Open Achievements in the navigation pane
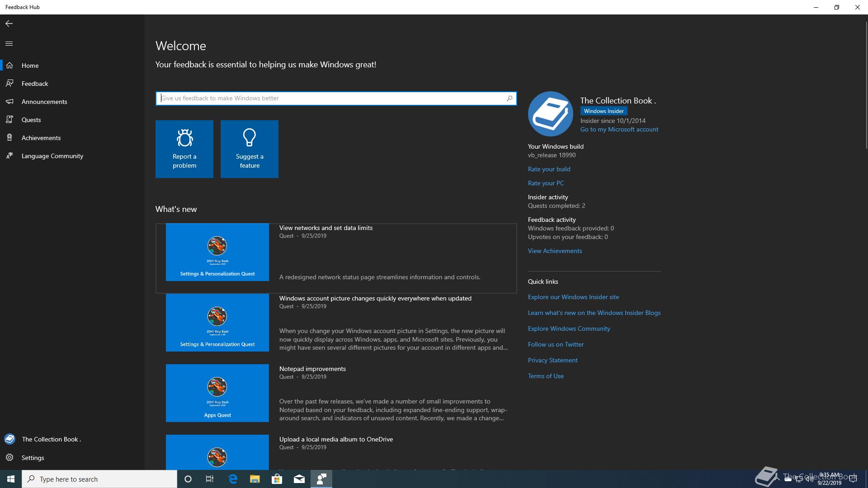Viewport: 868px width, 488px height. (72, 138)
